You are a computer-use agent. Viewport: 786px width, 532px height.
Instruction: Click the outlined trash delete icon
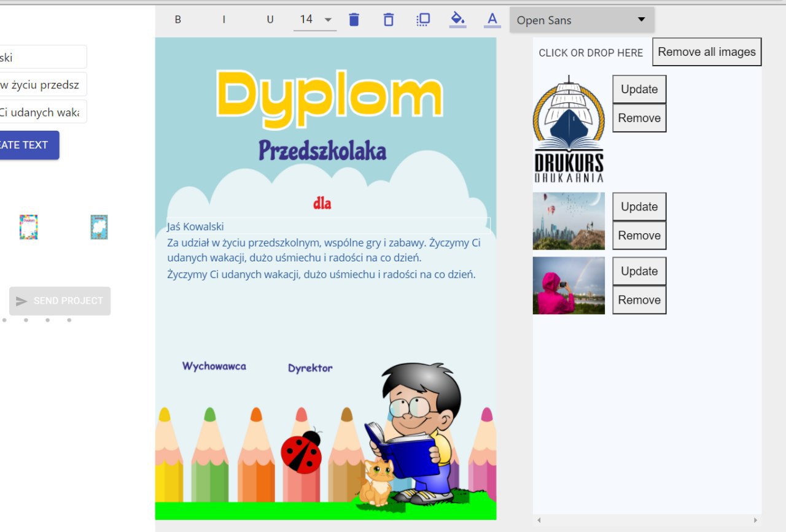tap(388, 20)
